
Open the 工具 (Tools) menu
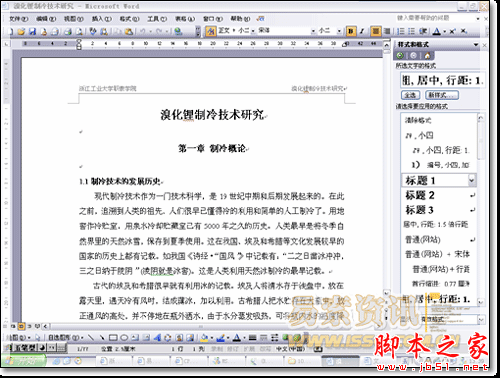click(157, 19)
